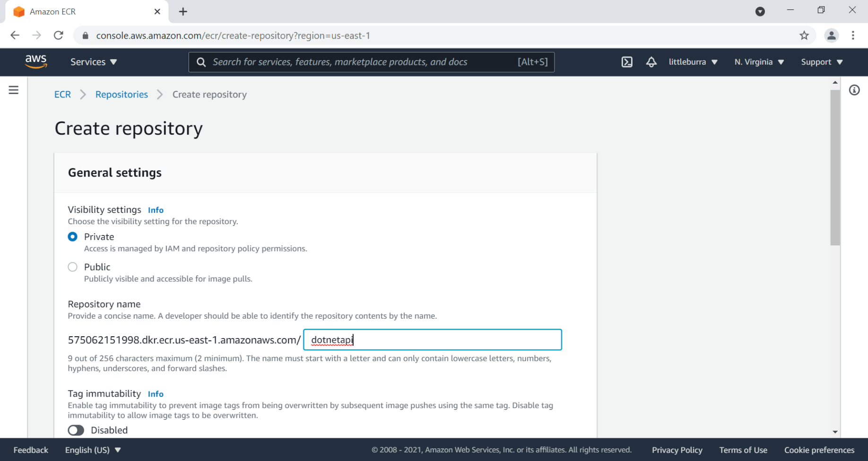Screen dimensions: 868x461
Task: Bookmark this page with star icon
Action: (x=804, y=35)
